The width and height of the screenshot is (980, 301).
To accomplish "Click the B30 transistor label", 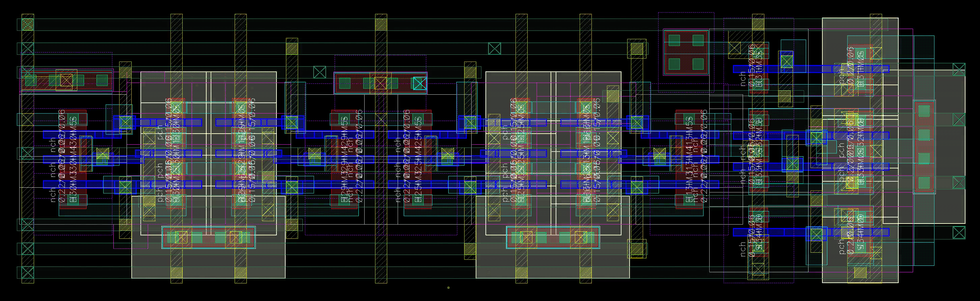I will click(74, 199).
